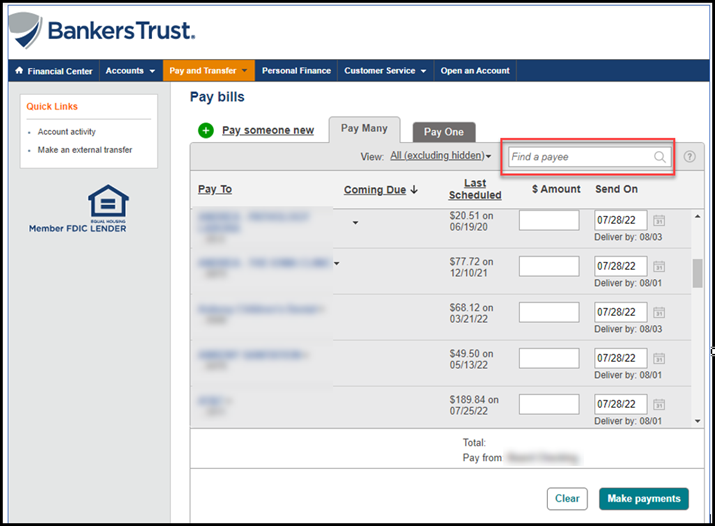Viewport: 715px width, 526px height.
Task: Open the help question mark icon
Action: [689, 157]
